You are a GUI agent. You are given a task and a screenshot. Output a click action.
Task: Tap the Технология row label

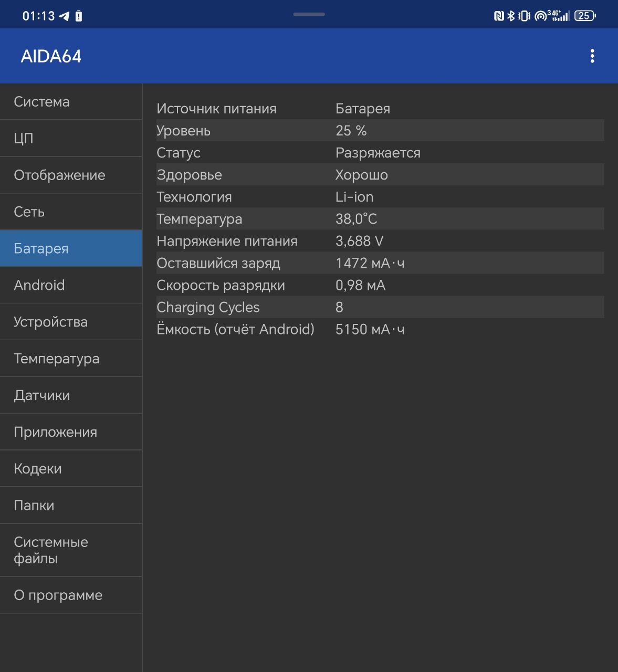tap(194, 197)
